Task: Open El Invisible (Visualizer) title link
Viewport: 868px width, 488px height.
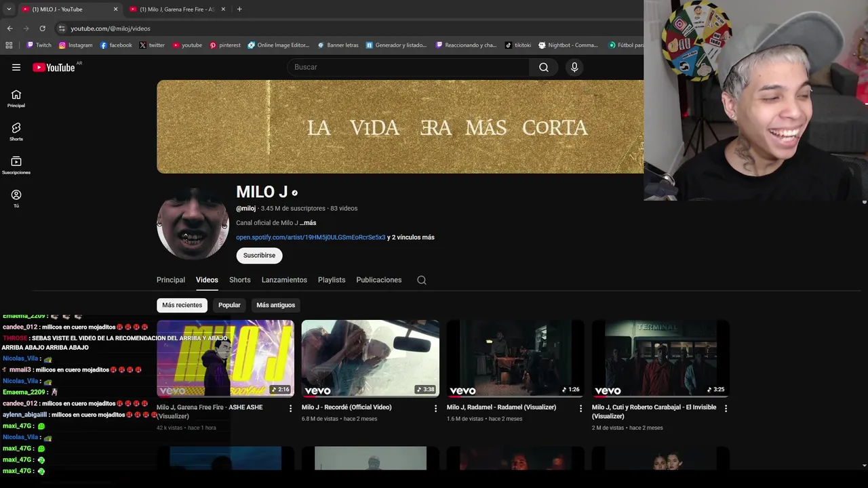Action: pos(654,411)
